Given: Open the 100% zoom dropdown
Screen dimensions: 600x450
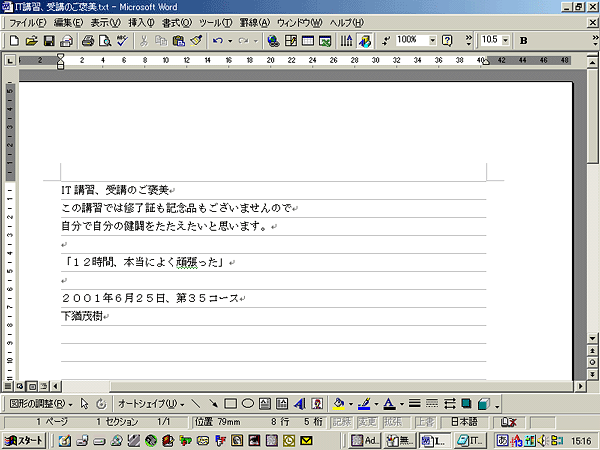Looking at the screenshot, I should point(432,41).
